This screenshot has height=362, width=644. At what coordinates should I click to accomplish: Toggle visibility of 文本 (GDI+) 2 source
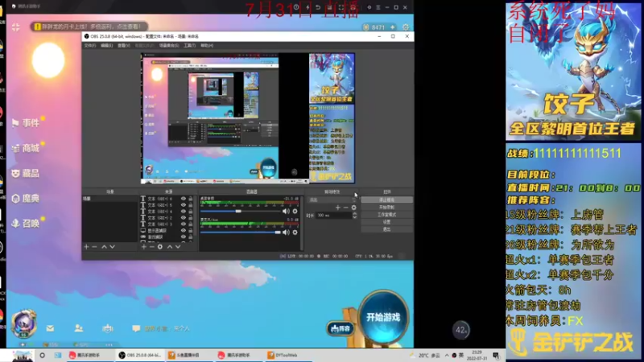(184, 217)
